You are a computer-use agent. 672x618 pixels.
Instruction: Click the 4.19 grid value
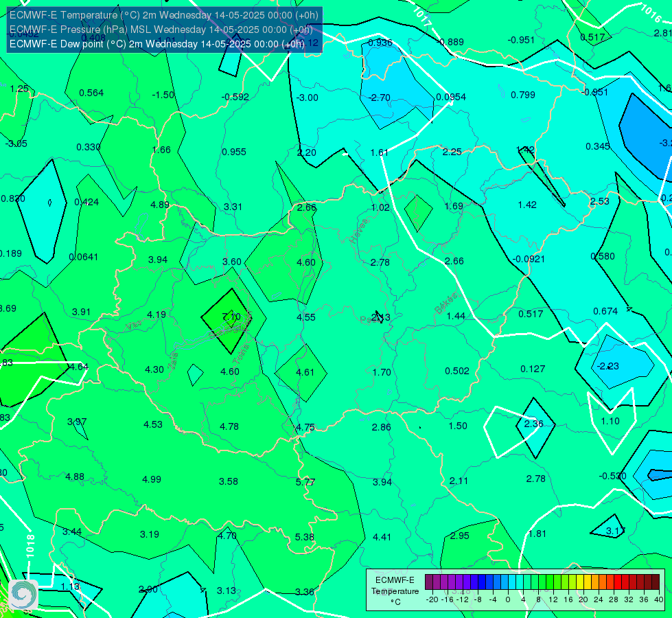pyautogui.click(x=156, y=314)
